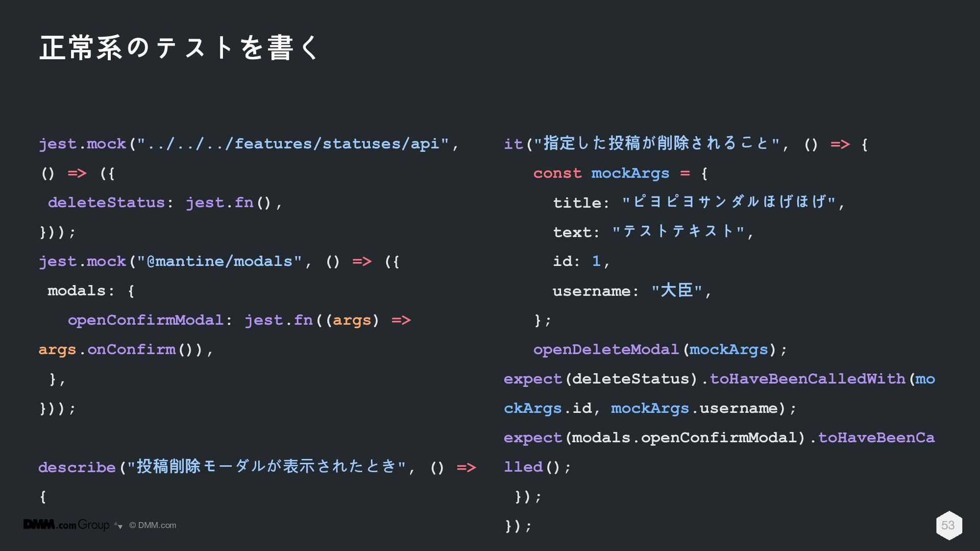Viewport: 980px width, 551px height.
Task: Click the openConfirmModal: jest.fn line
Action: tap(239, 320)
